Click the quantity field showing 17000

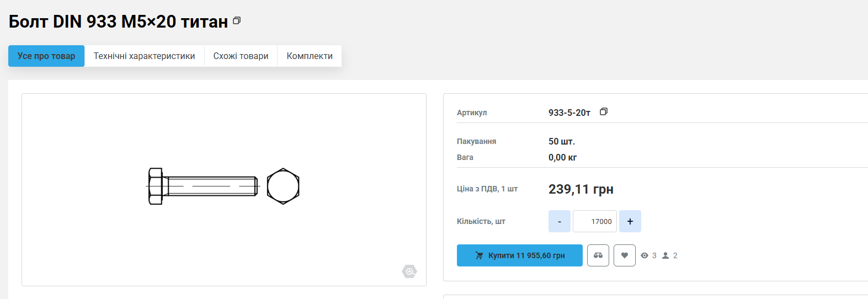click(x=595, y=221)
